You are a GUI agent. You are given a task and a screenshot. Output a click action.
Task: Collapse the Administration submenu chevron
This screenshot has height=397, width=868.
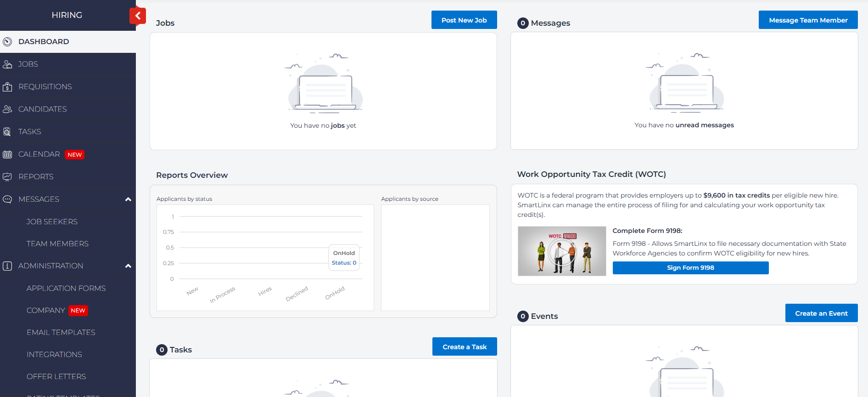(128, 266)
